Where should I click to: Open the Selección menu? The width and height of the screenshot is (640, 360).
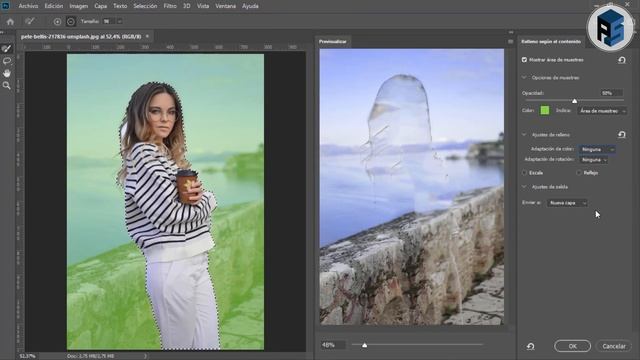[x=145, y=6]
